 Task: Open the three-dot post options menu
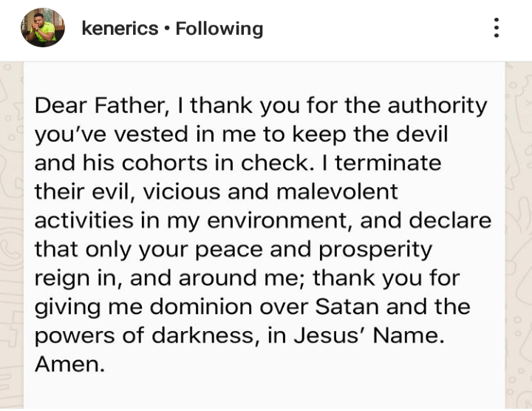click(496, 29)
